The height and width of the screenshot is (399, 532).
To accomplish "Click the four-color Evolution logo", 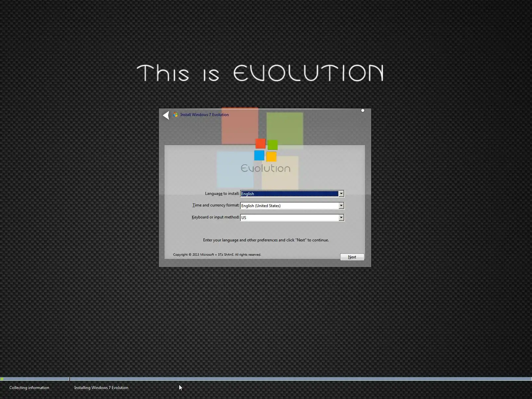I will tap(266, 150).
